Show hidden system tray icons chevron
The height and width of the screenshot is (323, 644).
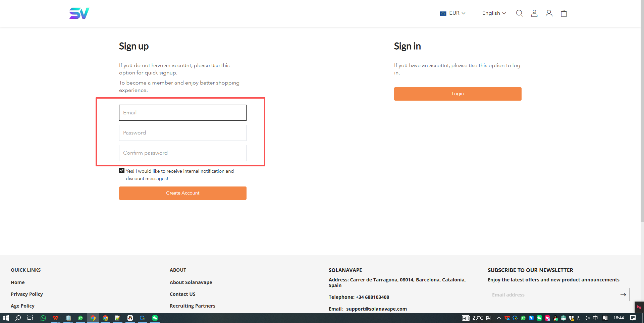click(499, 318)
